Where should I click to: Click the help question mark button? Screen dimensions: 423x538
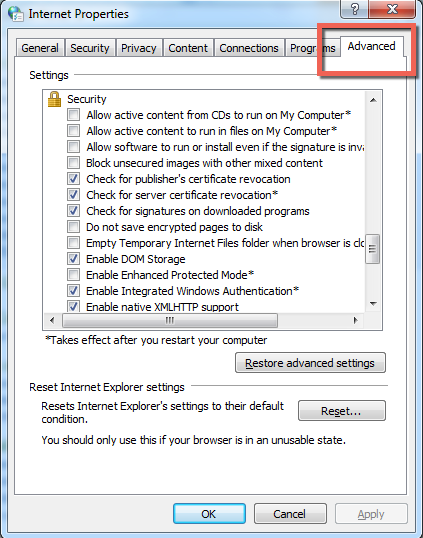[355, 9]
